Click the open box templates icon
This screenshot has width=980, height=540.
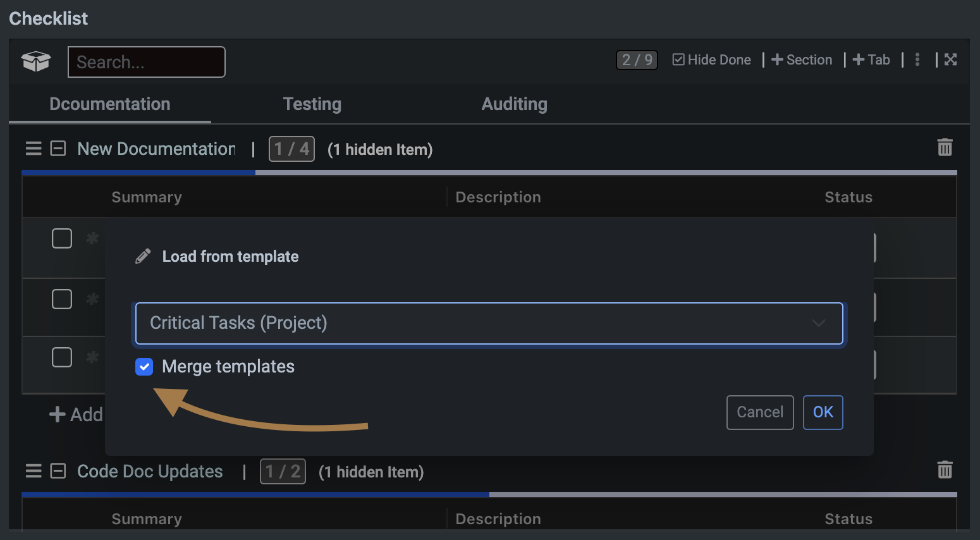[x=36, y=61]
